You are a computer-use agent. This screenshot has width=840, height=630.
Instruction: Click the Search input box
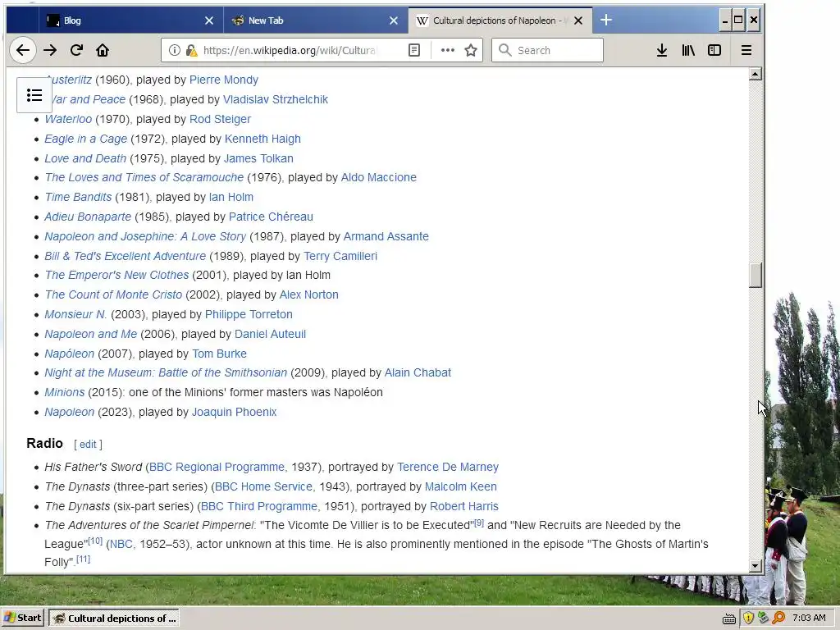point(547,50)
